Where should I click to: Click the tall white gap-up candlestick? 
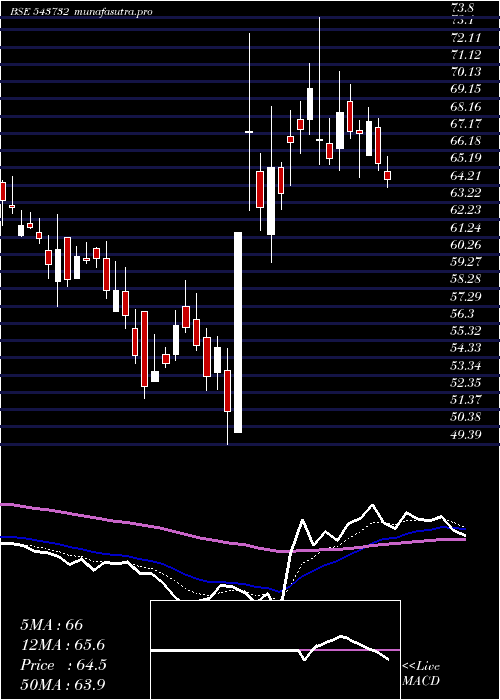[x=238, y=332]
